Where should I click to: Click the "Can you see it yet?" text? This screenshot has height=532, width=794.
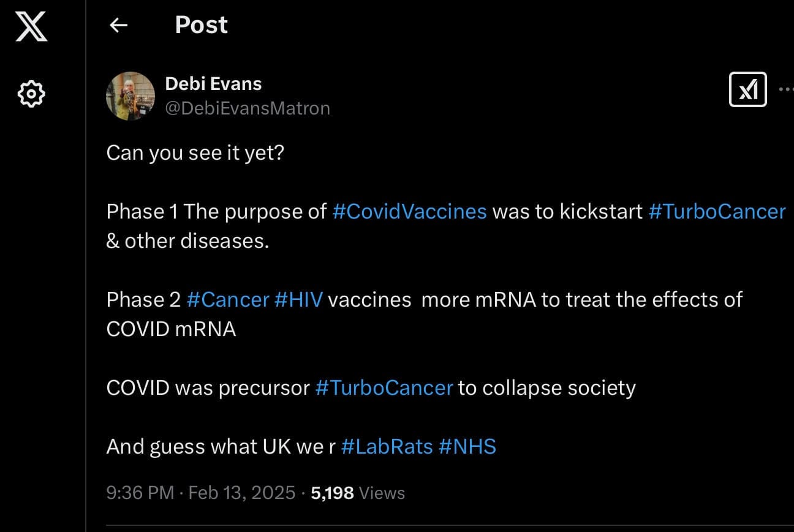(195, 152)
